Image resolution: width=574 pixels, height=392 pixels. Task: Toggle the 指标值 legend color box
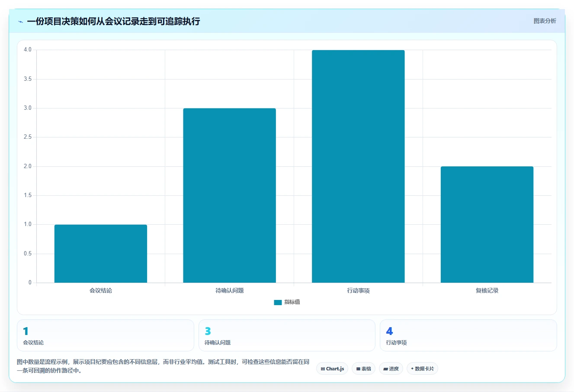(278, 303)
